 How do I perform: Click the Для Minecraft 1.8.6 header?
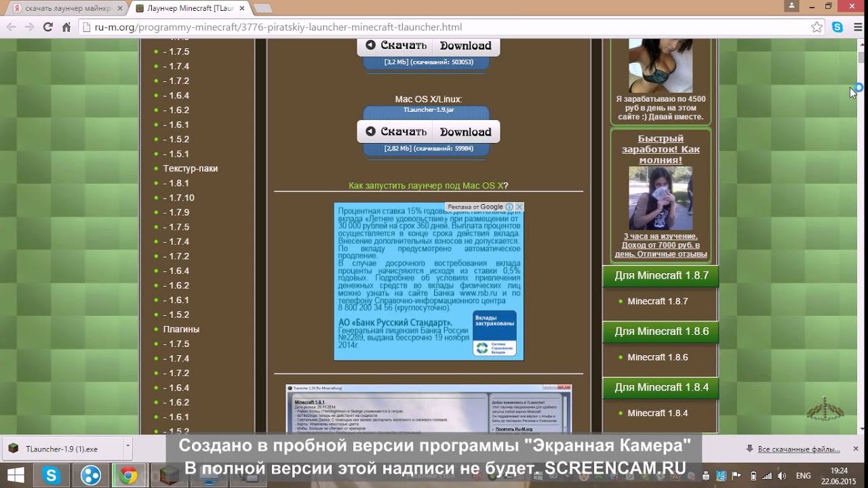point(660,332)
